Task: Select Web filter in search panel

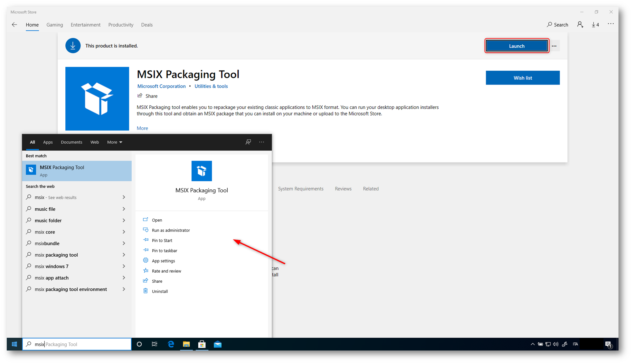Action: coord(95,142)
